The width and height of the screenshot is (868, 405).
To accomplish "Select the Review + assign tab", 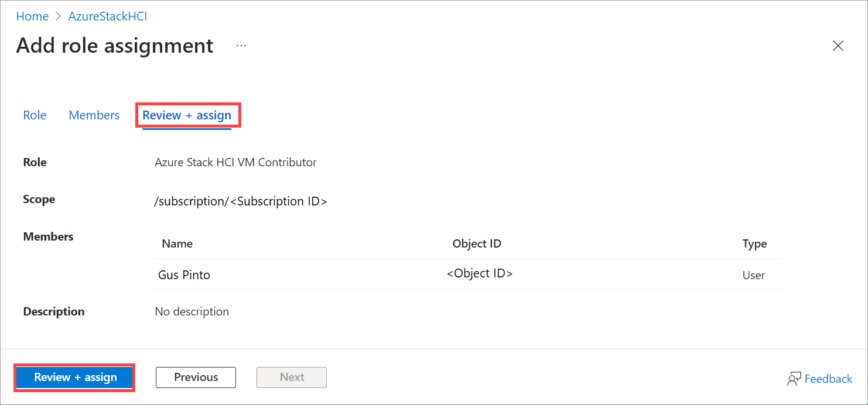I will click(187, 115).
